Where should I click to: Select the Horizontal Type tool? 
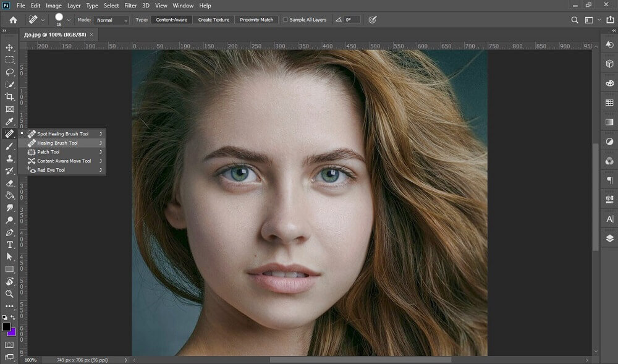pyautogui.click(x=9, y=245)
